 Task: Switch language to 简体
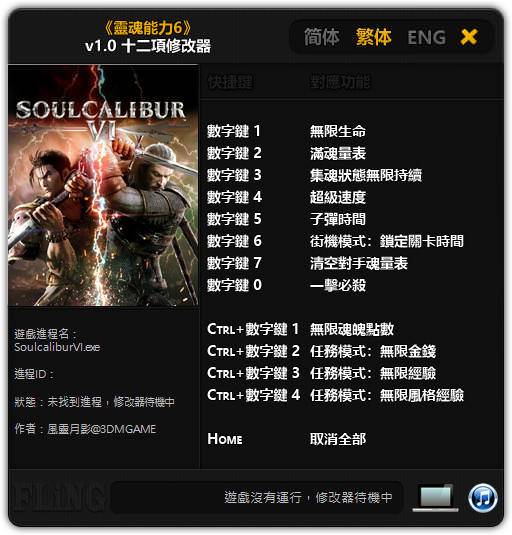click(322, 37)
